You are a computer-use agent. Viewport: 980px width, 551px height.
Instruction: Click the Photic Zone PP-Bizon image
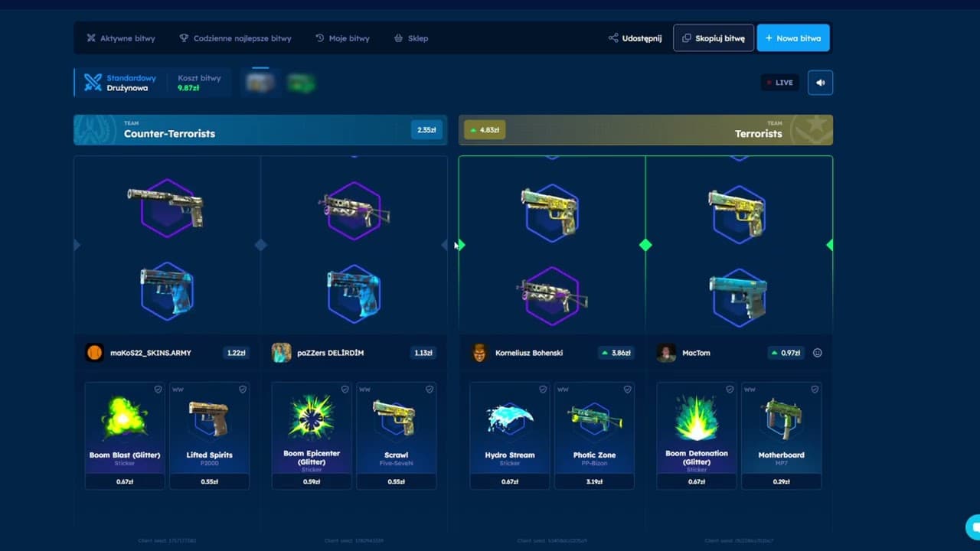click(x=593, y=417)
